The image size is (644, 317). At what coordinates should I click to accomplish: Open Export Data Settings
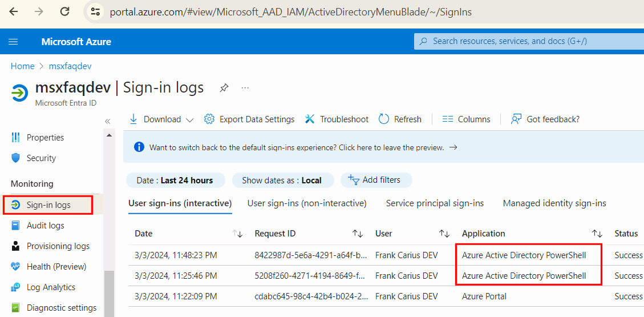click(249, 119)
